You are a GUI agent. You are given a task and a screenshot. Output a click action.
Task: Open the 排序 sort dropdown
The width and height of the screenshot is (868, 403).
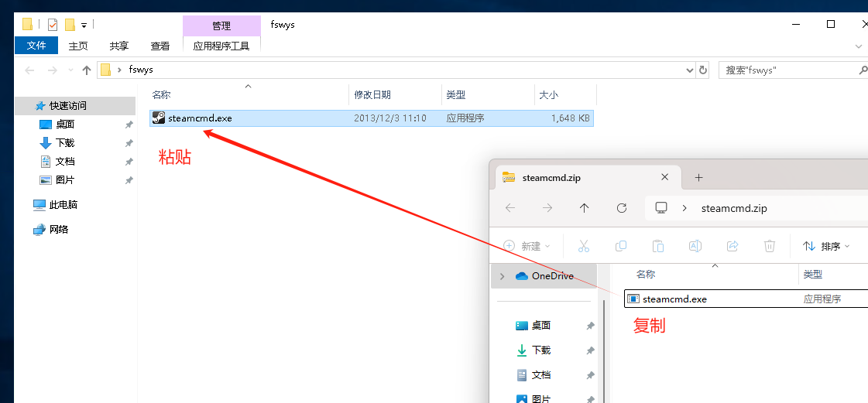[x=826, y=246]
